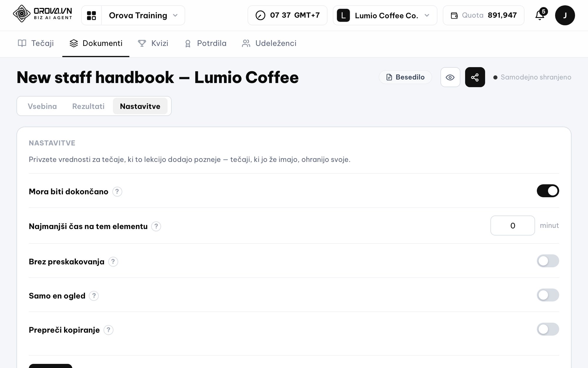Click the New staff handbook title
The image size is (588, 368).
158,77
